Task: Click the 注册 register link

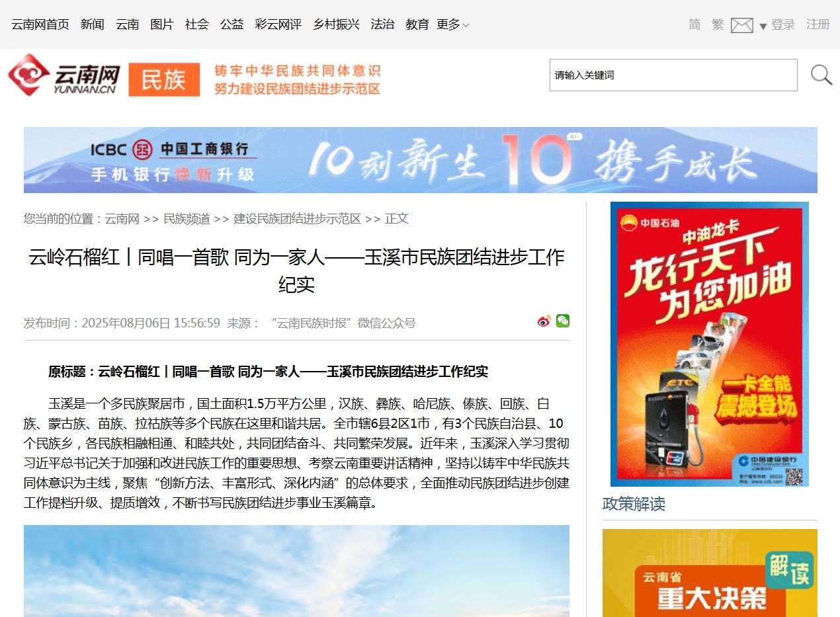Action: click(818, 24)
